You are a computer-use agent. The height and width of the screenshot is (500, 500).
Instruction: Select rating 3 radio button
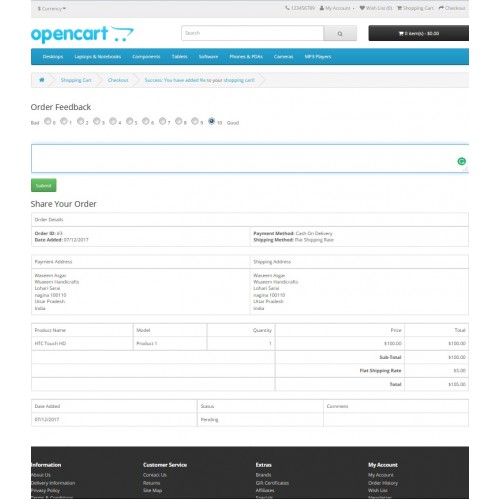96,121
